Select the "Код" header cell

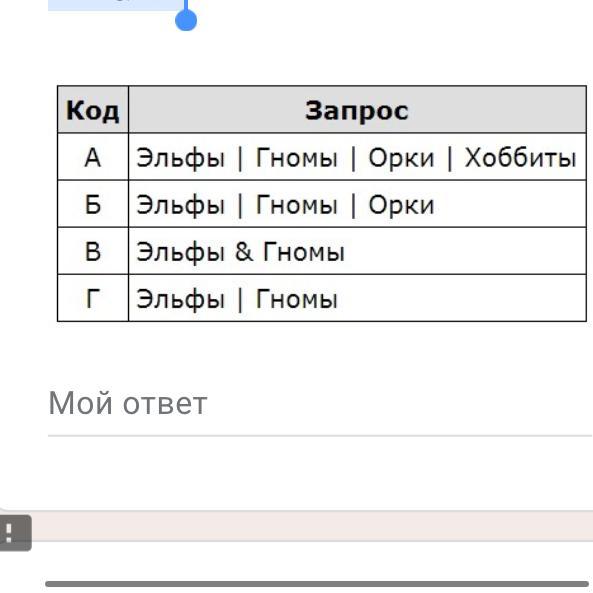coord(93,110)
